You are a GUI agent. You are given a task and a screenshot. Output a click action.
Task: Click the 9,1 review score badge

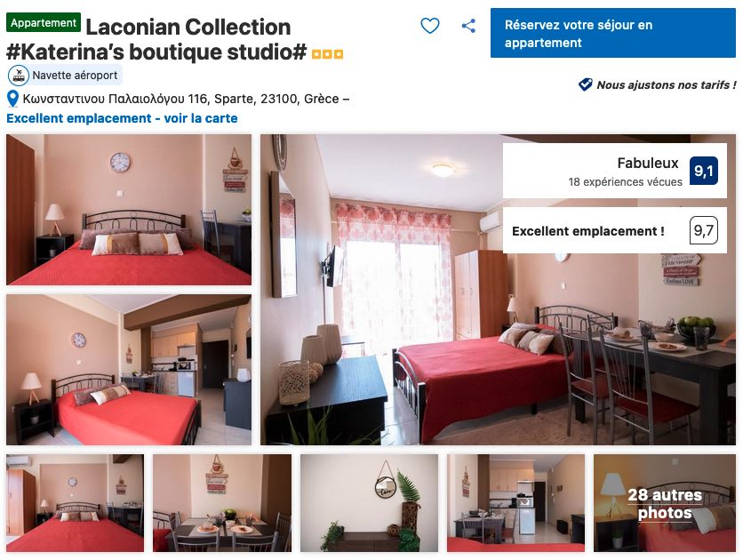[703, 171]
